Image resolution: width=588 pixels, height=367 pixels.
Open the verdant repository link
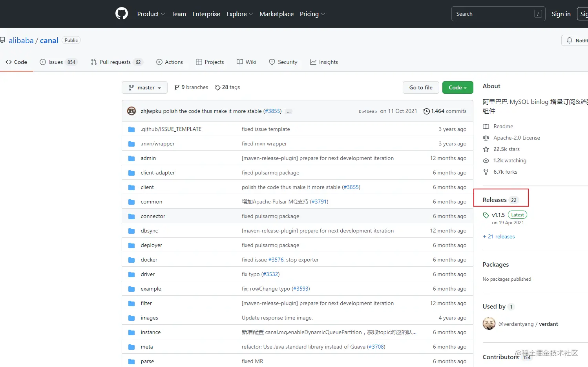pyautogui.click(x=548, y=324)
